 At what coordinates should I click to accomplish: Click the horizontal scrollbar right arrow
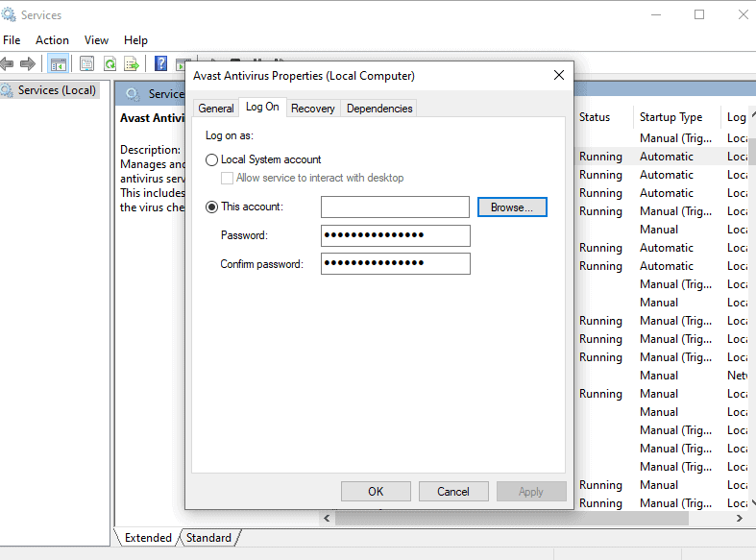(x=740, y=519)
